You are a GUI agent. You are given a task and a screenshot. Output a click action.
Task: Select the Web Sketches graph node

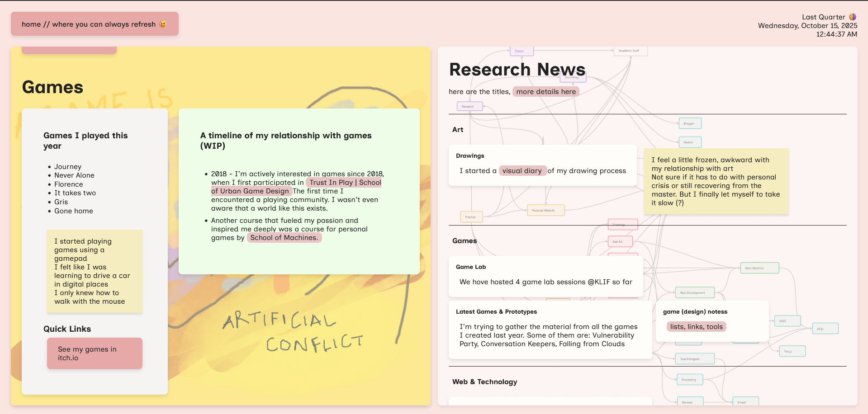pyautogui.click(x=759, y=268)
